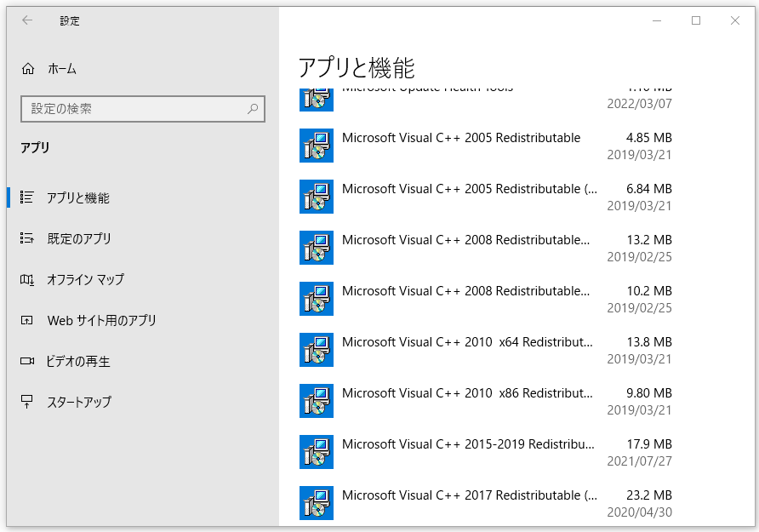Select Microsoft Visual C++ 2005 Redistributable (... 6.84 MB

486,197
